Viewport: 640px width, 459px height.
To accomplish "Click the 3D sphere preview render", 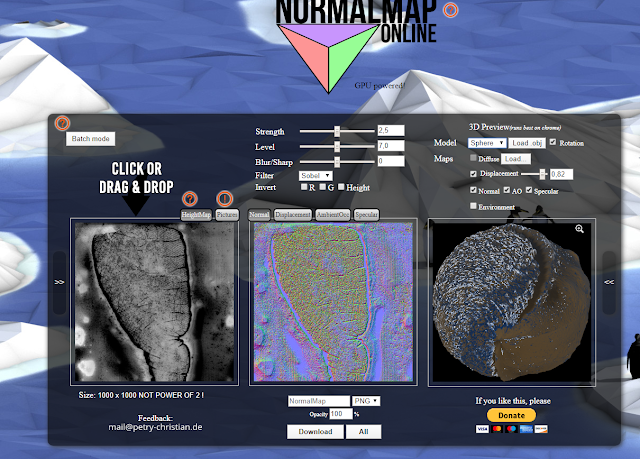I will [x=512, y=302].
